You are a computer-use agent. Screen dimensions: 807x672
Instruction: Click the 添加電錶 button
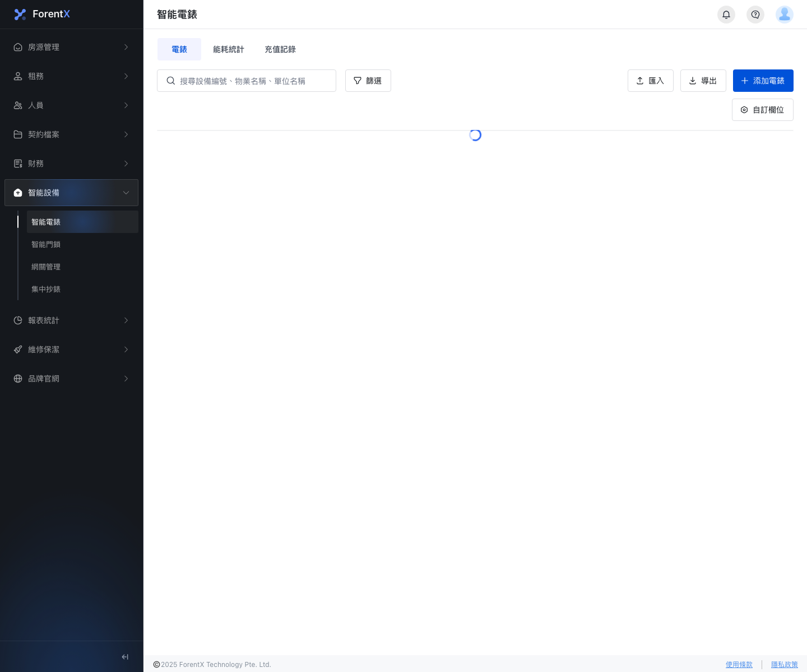coord(763,81)
